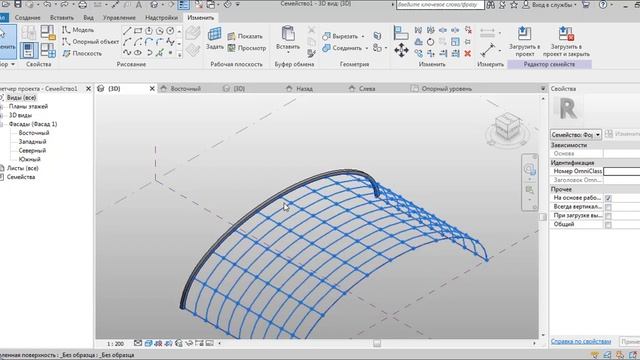Select the 3D виды tree node
This screenshot has width=640, height=360.
(x=20, y=115)
